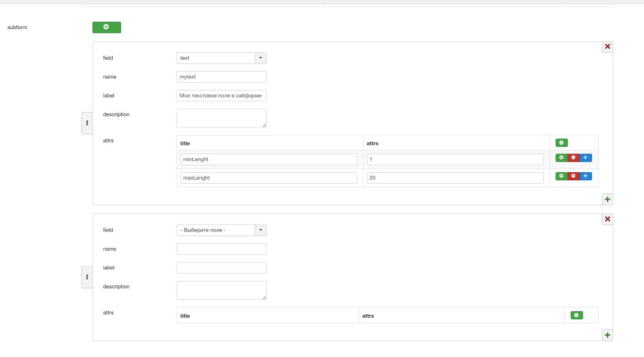Remove the second subform block with red X

pyautogui.click(x=607, y=219)
